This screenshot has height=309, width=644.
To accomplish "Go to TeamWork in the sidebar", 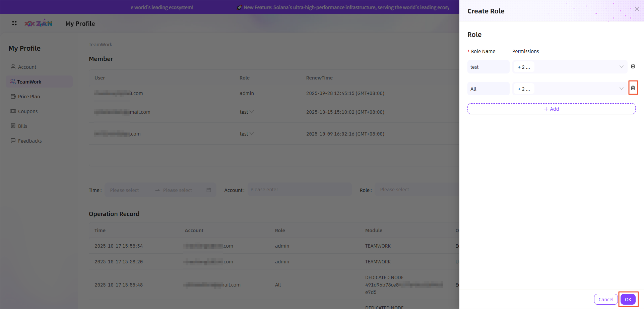I will (x=39, y=82).
